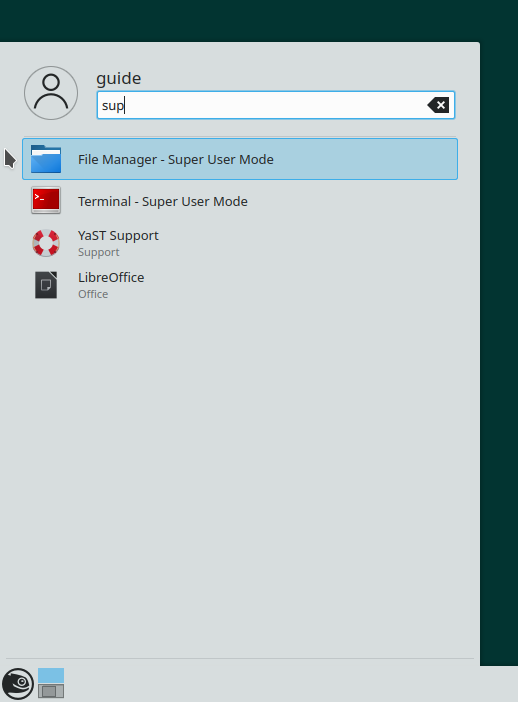This screenshot has width=518, height=702.
Task: Close menu via openSUSE launcher icon
Action: tap(17, 684)
